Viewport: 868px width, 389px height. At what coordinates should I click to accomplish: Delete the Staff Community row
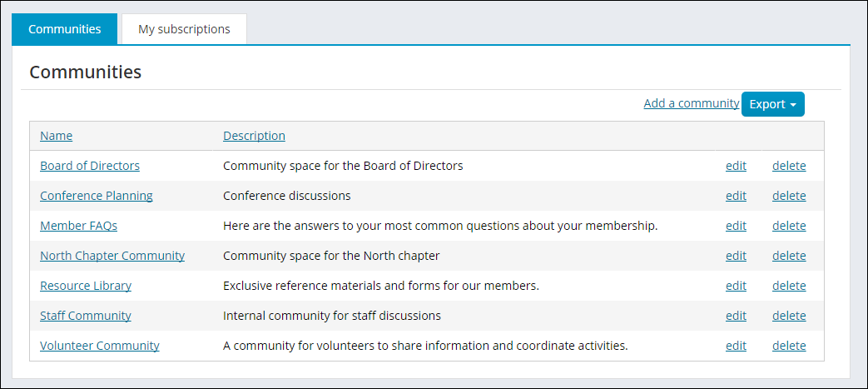[789, 316]
